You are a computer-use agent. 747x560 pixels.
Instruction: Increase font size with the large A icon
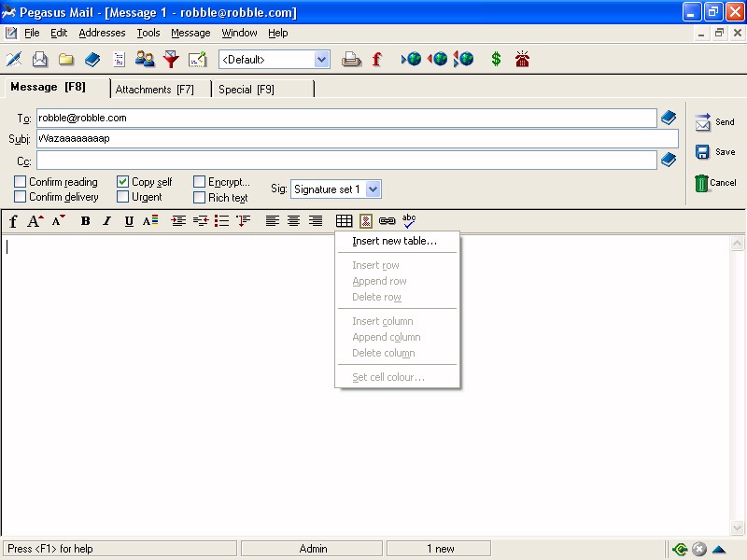tap(35, 221)
